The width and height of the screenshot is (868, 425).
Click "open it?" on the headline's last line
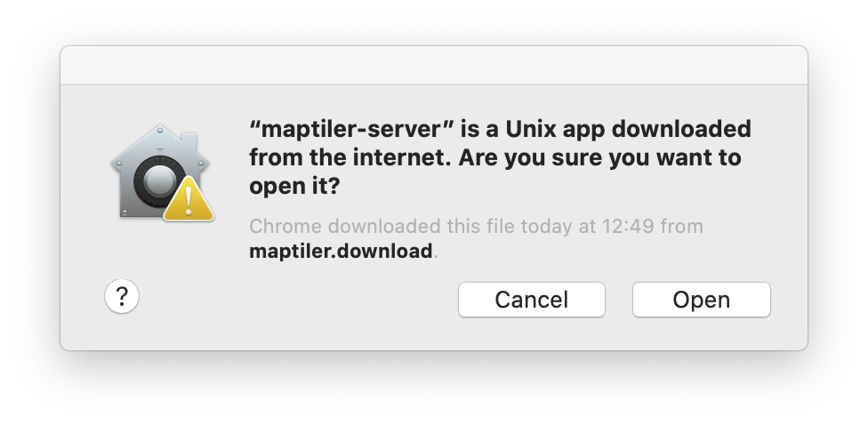pos(295,188)
